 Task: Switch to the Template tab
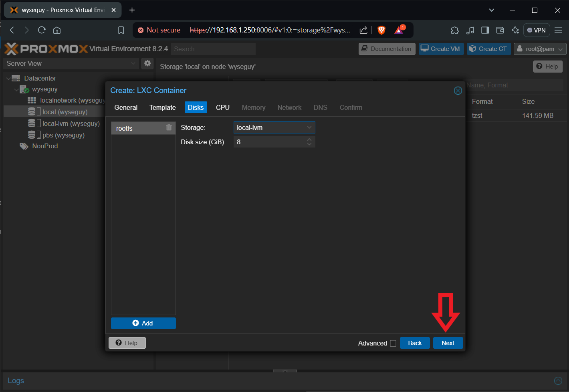pos(163,107)
